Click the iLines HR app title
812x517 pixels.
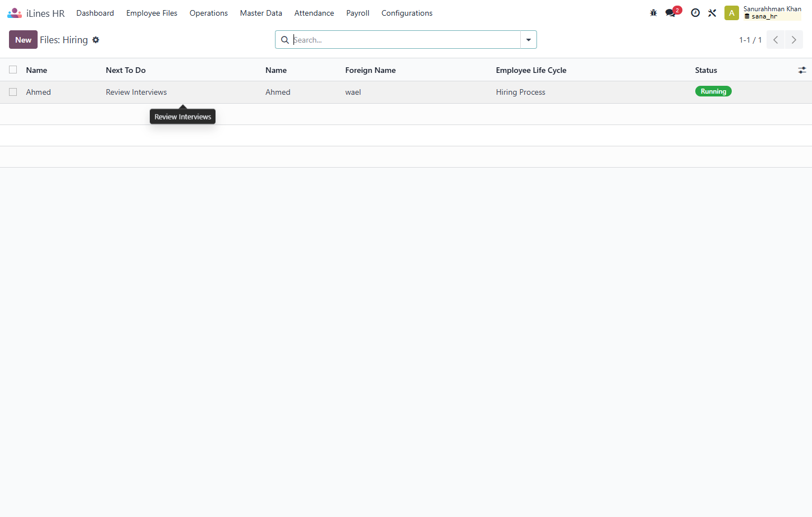[x=45, y=13]
